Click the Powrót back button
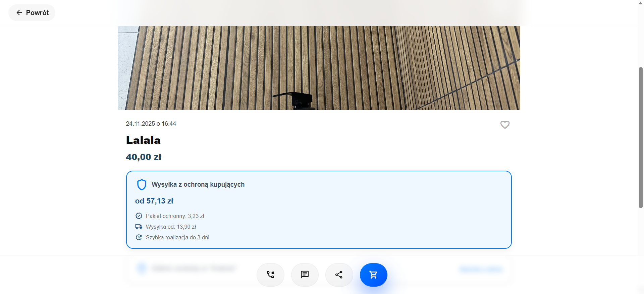 pos(32,13)
